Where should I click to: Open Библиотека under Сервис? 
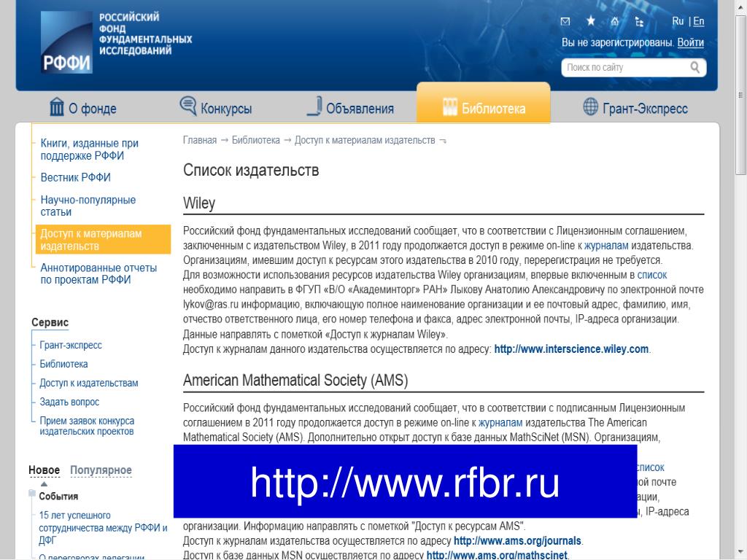point(63,365)
